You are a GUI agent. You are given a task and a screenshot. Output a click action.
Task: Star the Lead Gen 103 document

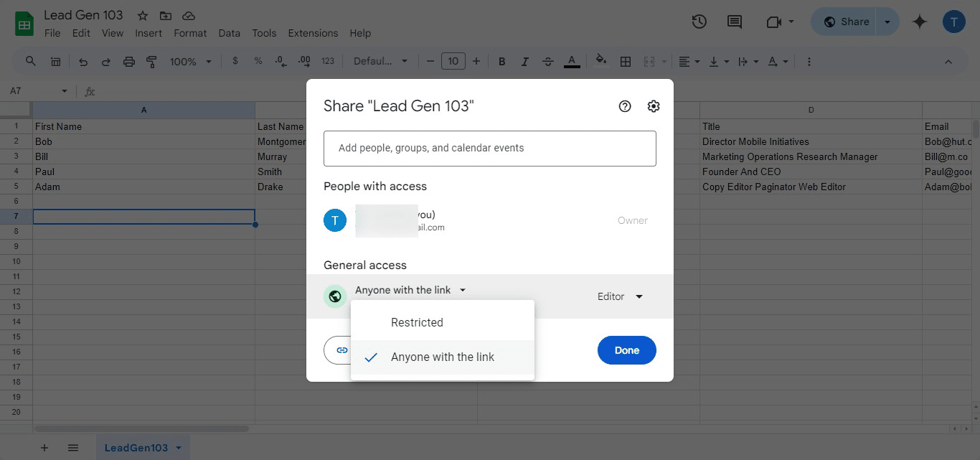[x=143, y=16]
